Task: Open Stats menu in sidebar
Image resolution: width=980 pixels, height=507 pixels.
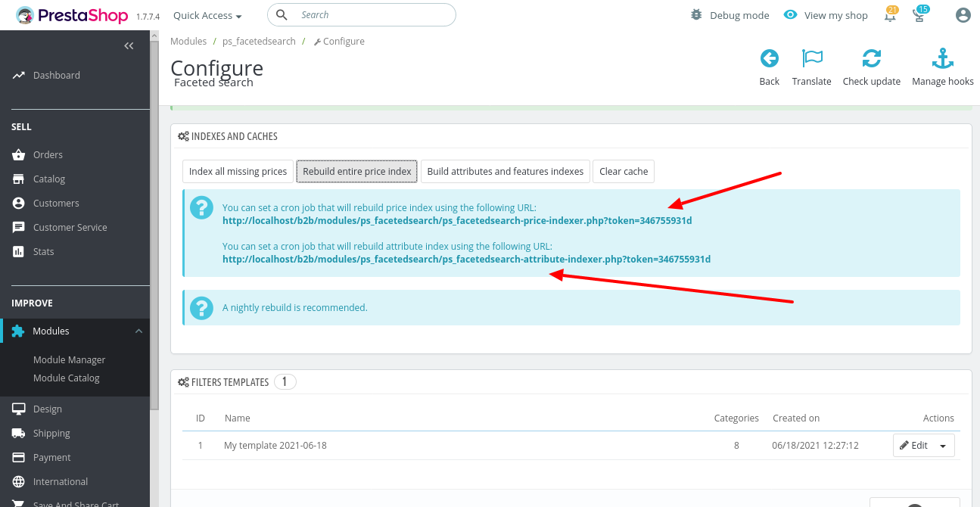Action: (43, 251)
